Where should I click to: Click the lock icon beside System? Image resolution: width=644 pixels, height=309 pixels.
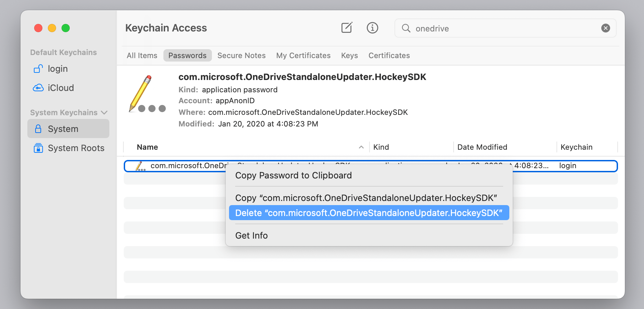point(38,129)
